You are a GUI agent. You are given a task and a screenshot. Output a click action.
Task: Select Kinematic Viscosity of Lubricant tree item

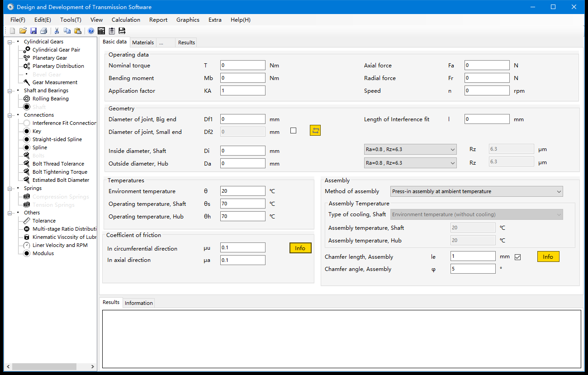(64, 237)
